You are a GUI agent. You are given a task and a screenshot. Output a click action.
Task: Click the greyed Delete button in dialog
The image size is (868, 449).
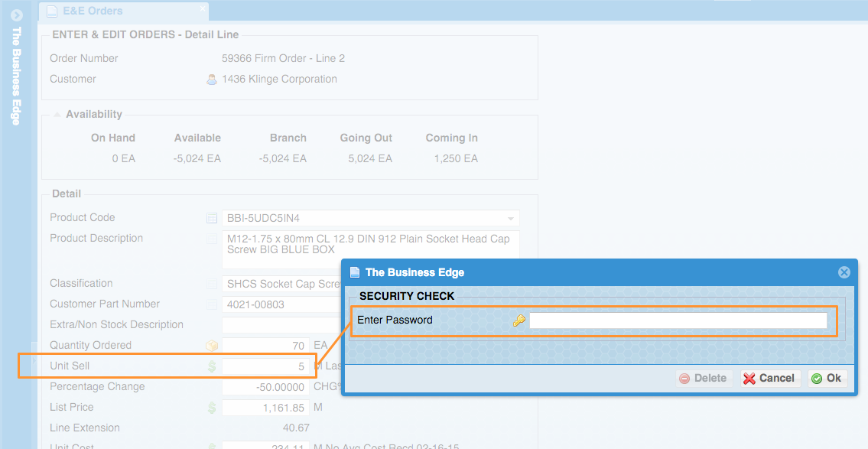tap(704, 378)
